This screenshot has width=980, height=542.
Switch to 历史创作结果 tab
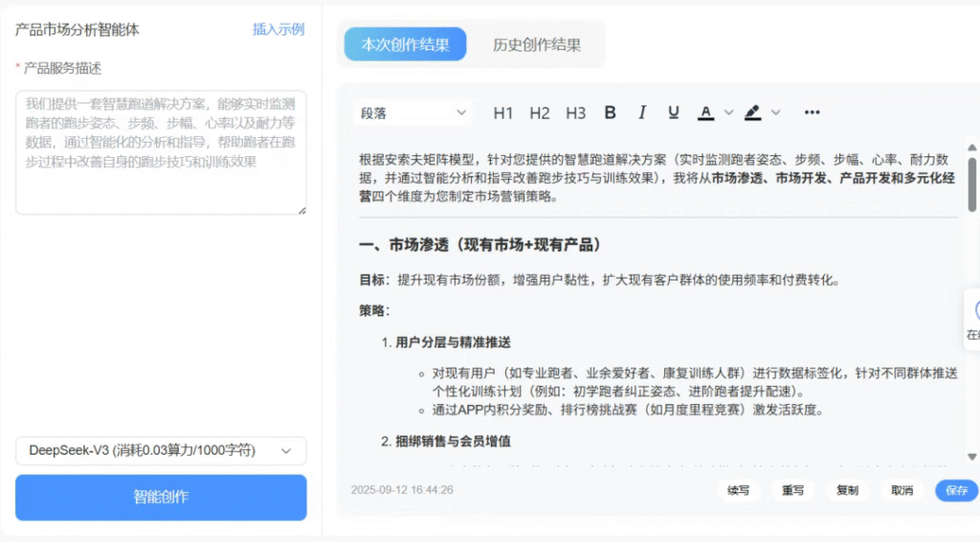pos(537,44)
